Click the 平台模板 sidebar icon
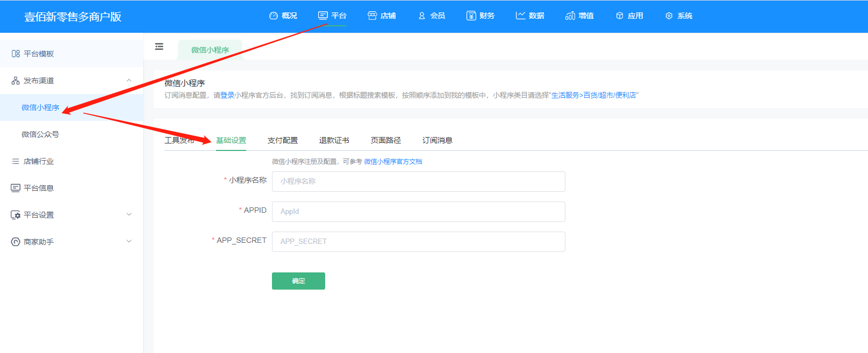Screen dimensions: 868x353 pyautogui.click(x=16, y=54)
